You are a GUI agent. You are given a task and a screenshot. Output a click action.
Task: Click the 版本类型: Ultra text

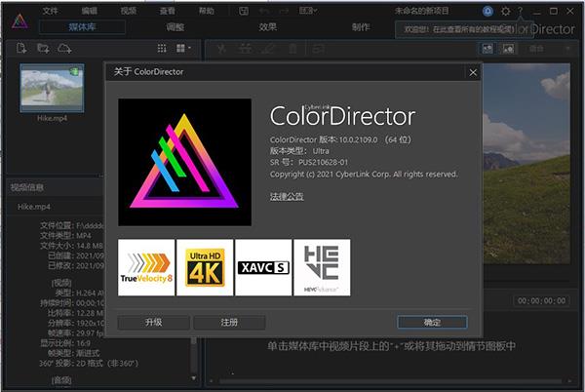coord(299,151)
